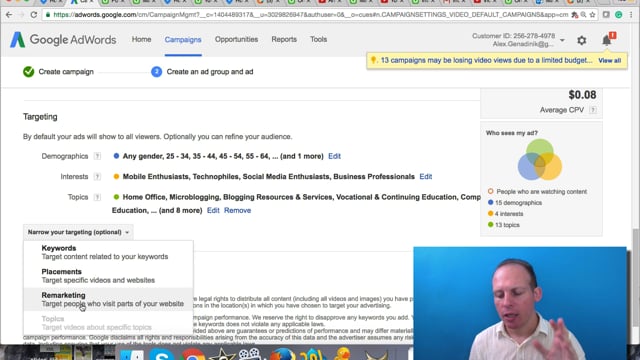
Task: Remove the Topics targeting
Action: 237,211
